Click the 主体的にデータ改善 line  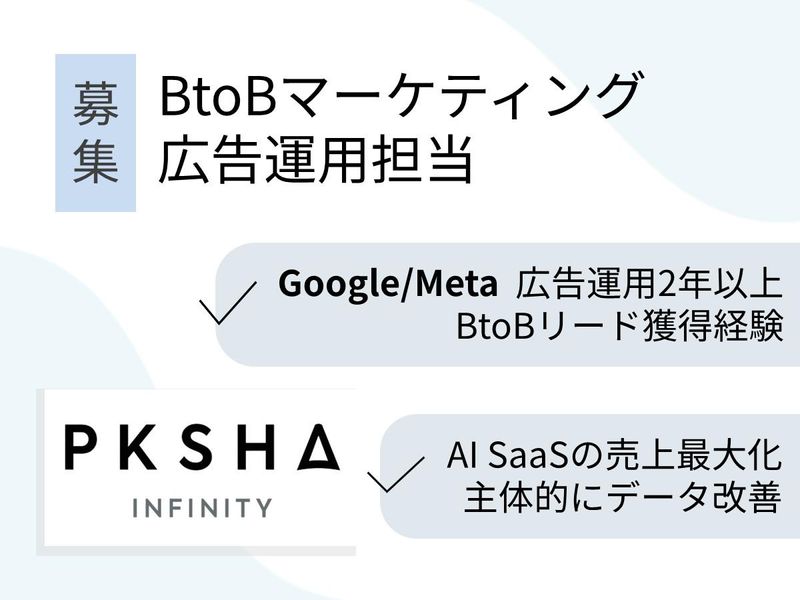[x=620, y=499]
